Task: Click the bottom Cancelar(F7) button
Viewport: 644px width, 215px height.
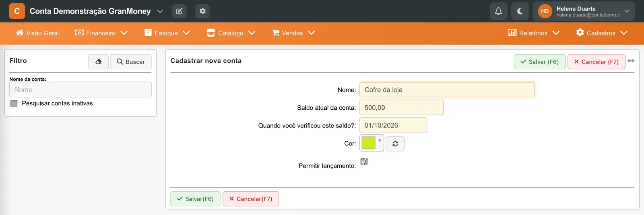Action: pos(251,199)
